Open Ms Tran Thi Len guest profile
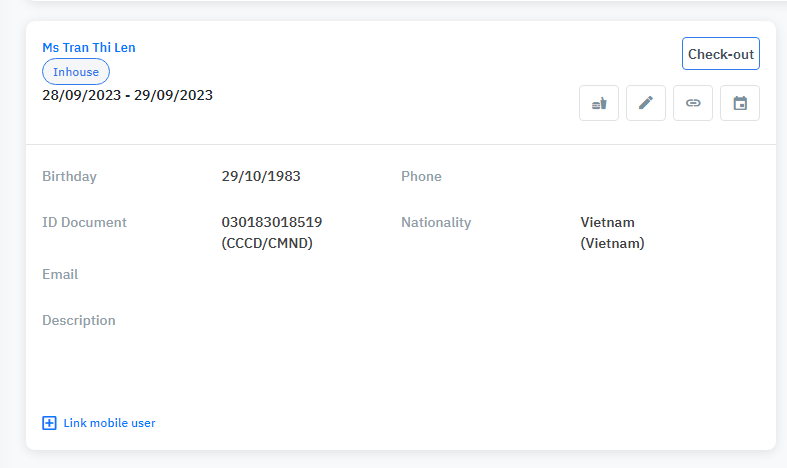Viewport: 787px width, 468px height. pos(89,47)
